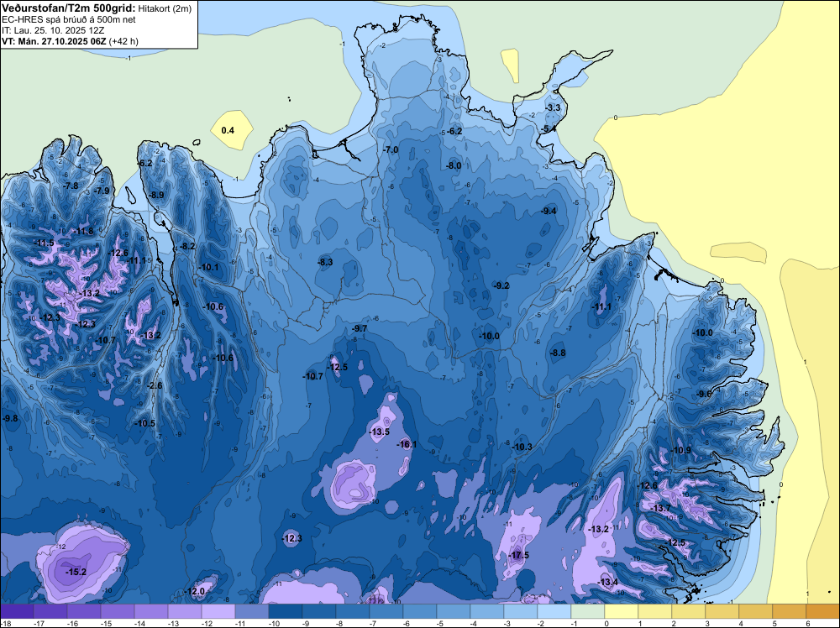Click the initial time "IT: Lau. 25. 10. 2025 12Z"
This screenshot has width=840, height=628.
(x=52, y=30)
